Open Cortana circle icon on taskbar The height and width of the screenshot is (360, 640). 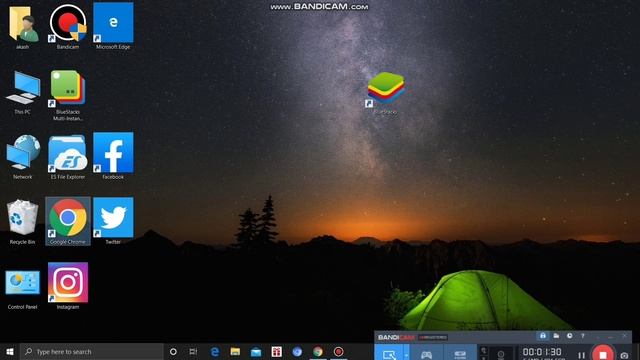pos(173,351)
